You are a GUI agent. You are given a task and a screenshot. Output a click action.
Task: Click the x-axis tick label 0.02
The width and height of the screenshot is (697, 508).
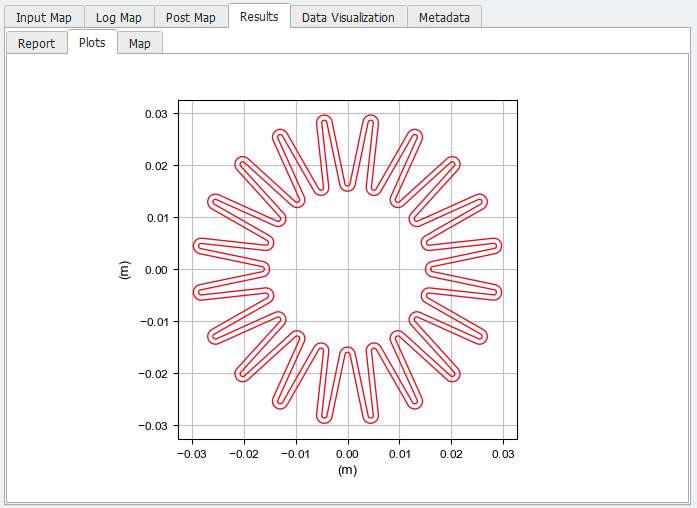point(451,454)
